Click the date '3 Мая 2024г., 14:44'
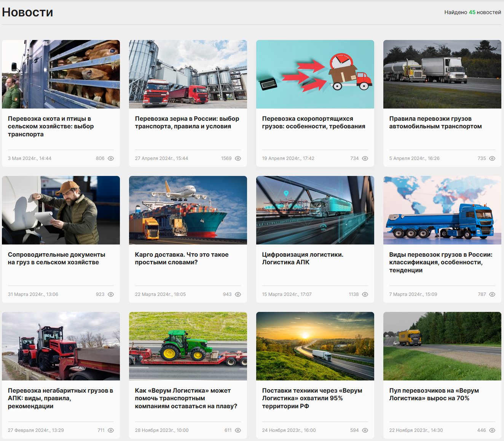Screen dimensions: 504x441 click(30, 158)
